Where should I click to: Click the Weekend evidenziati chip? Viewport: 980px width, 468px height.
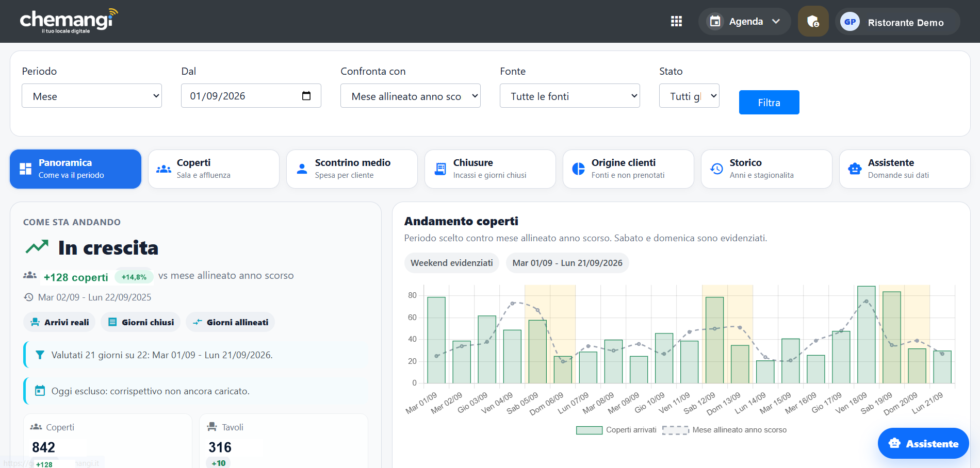(452, 263)
